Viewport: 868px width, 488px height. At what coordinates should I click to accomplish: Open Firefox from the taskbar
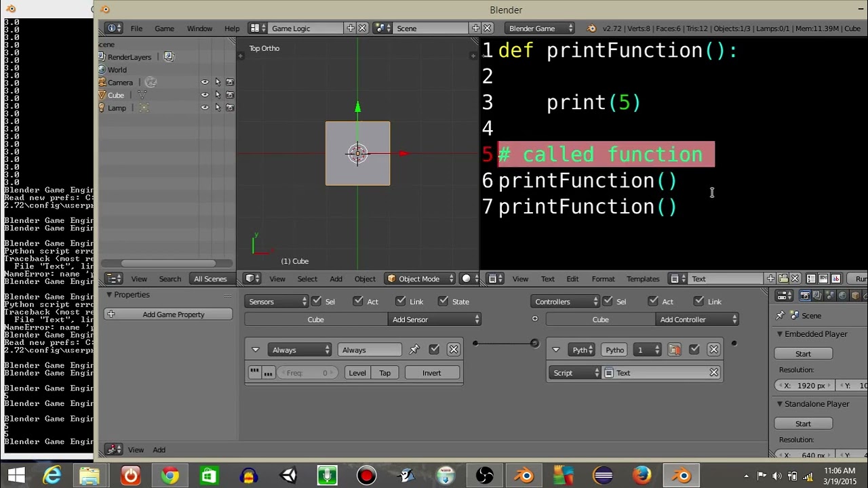pos(642,475)
